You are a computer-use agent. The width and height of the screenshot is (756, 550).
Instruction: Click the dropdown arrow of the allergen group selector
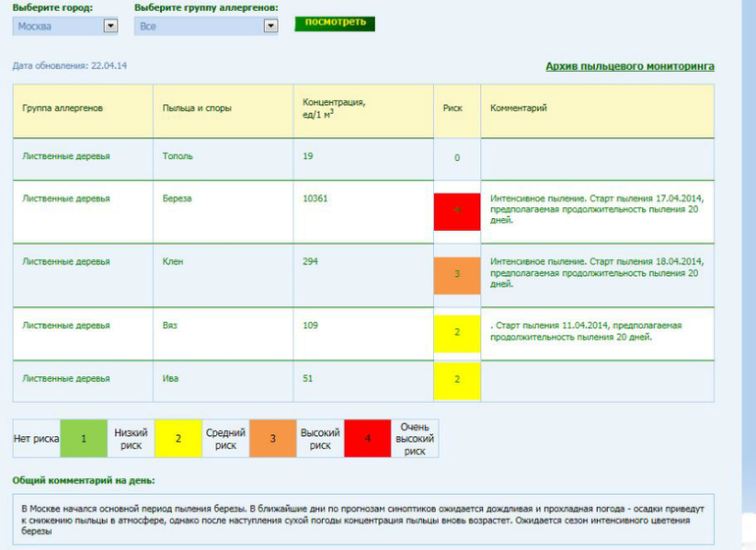271,27
